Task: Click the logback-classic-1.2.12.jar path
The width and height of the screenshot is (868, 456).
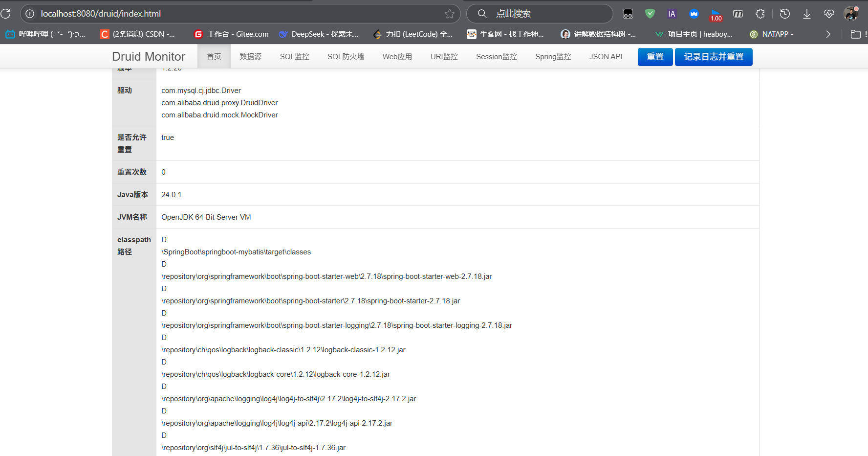Action: 283,350
